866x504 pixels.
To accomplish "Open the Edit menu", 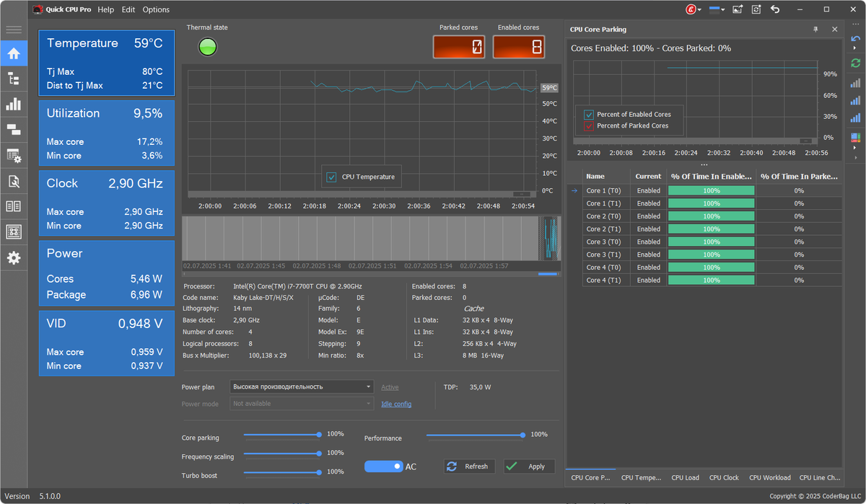I will [128, 10].
